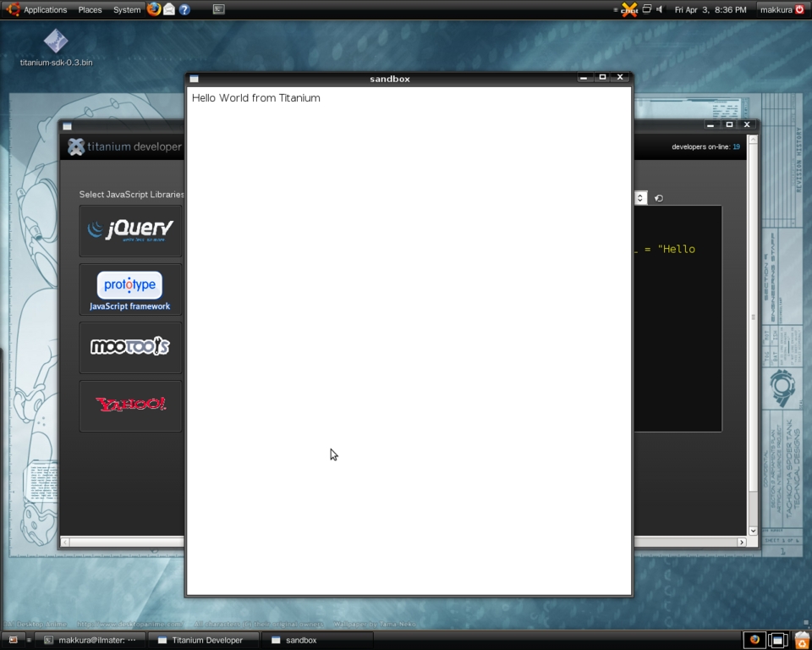Click the revert icon beside the spinner
The height and width of the screenshot is (650, 812).
pos(658,197)
